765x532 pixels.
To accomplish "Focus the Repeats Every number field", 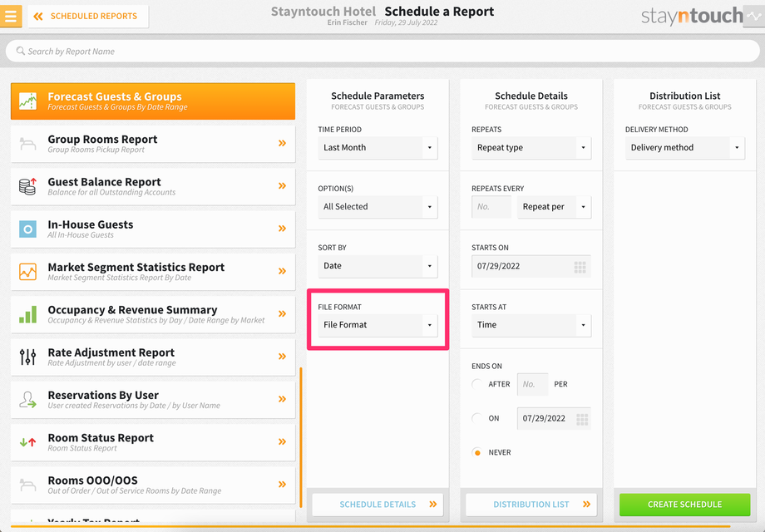I will click(x=491, y=207).
